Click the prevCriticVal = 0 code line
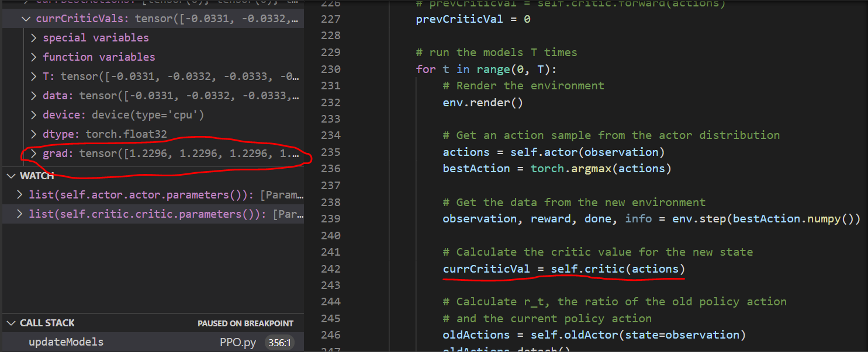This screenshot has width=868, height=352. click(473, 19)
